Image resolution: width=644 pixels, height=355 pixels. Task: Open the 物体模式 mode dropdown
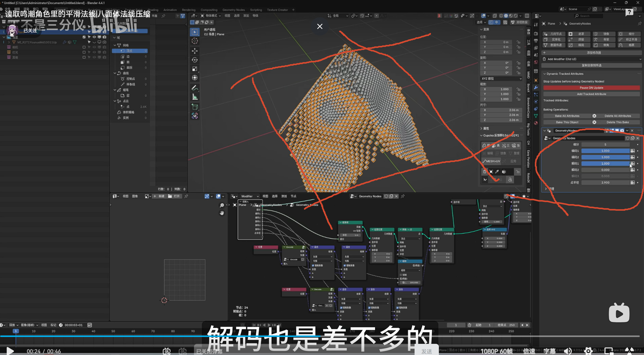point(211,16)
